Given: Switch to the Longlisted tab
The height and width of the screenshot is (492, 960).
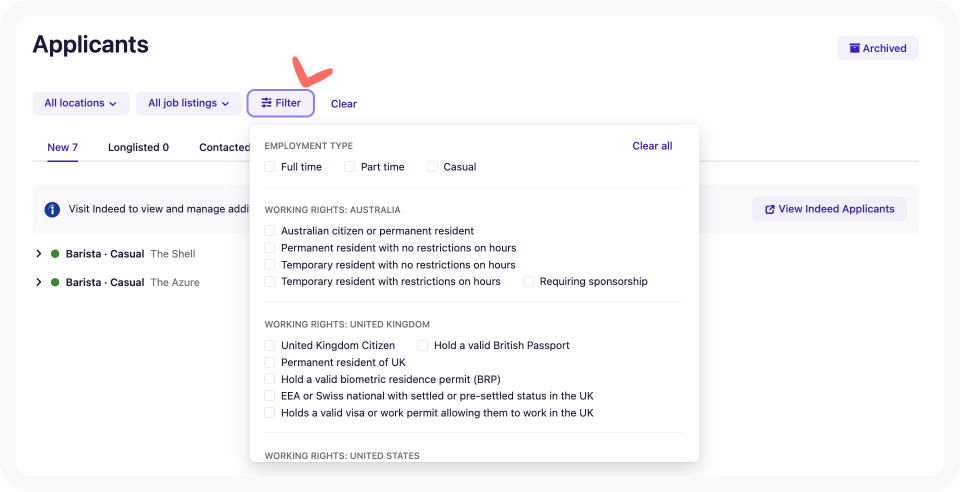Looking at the screenshot, I should pos(138,147).
